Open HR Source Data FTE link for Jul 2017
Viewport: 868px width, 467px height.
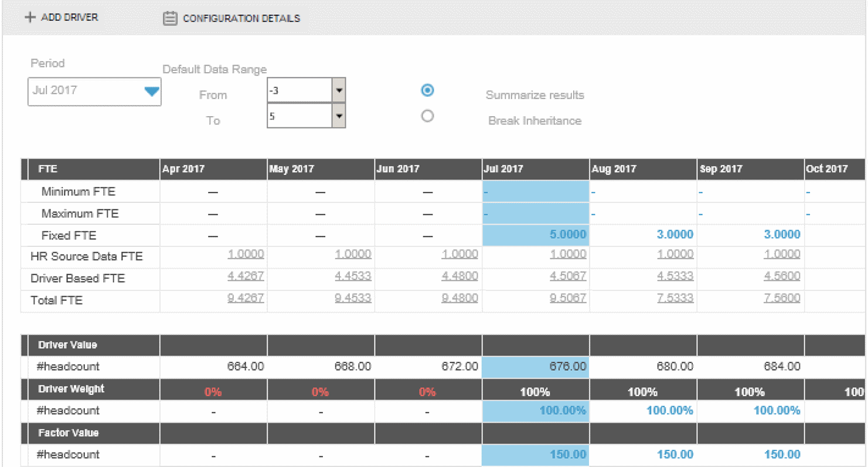pos(568,255)
